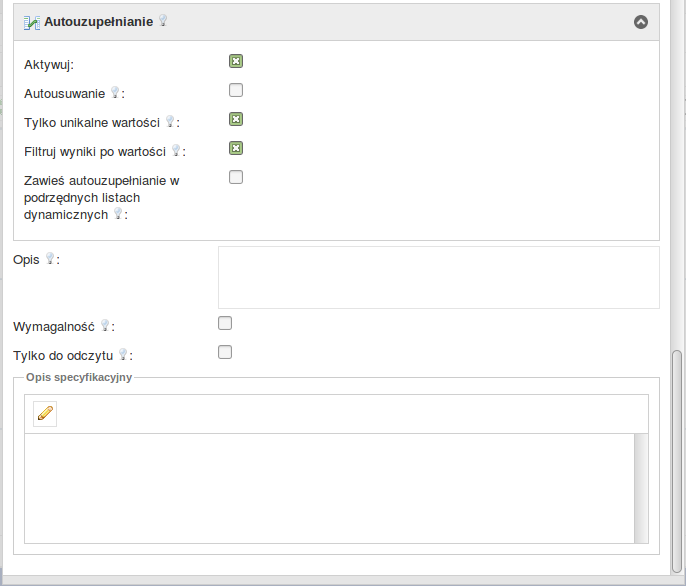Enable the Autousuwanie checkbox
The height and width of the screenshot is (586, 686).
tap(236, 90)
